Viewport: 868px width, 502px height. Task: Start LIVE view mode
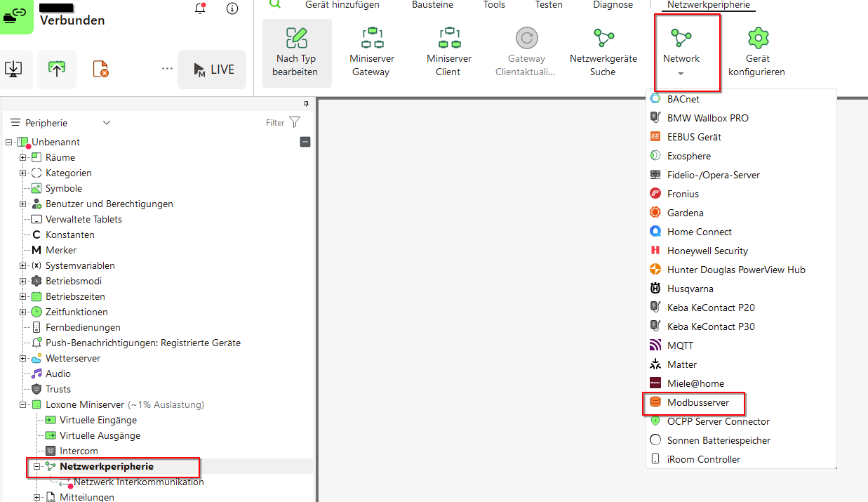click(212, 69)
